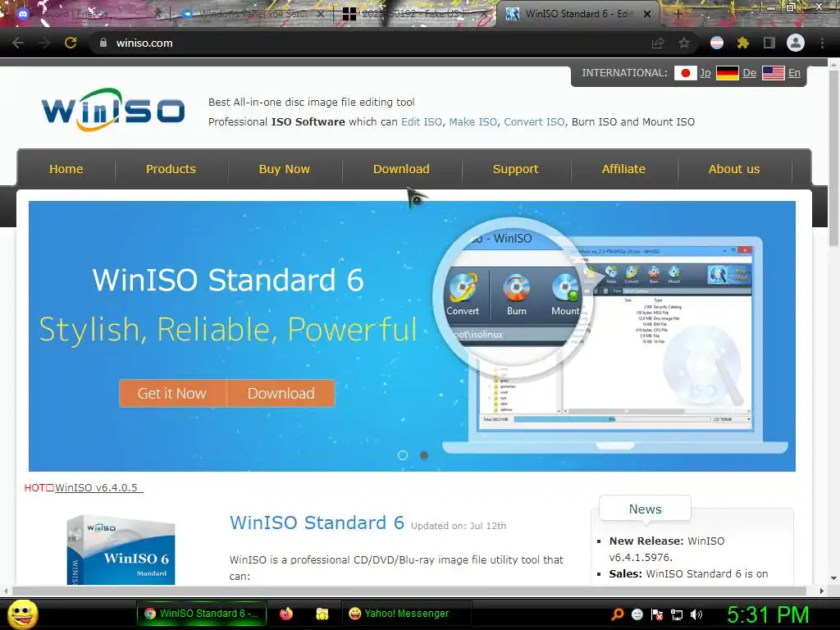Viewport: 840px width, 630px height.
Task: Open the profile avatar icon
Action: click(x=796, y=43)
